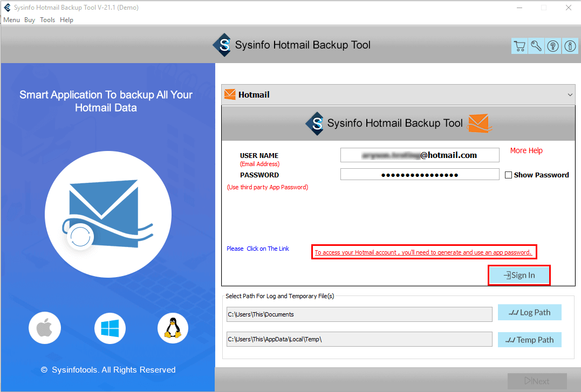This screenshot has width=581, height=392.
Task: Click the orange Hotmail envelope in dropdown
Action: 230,94
